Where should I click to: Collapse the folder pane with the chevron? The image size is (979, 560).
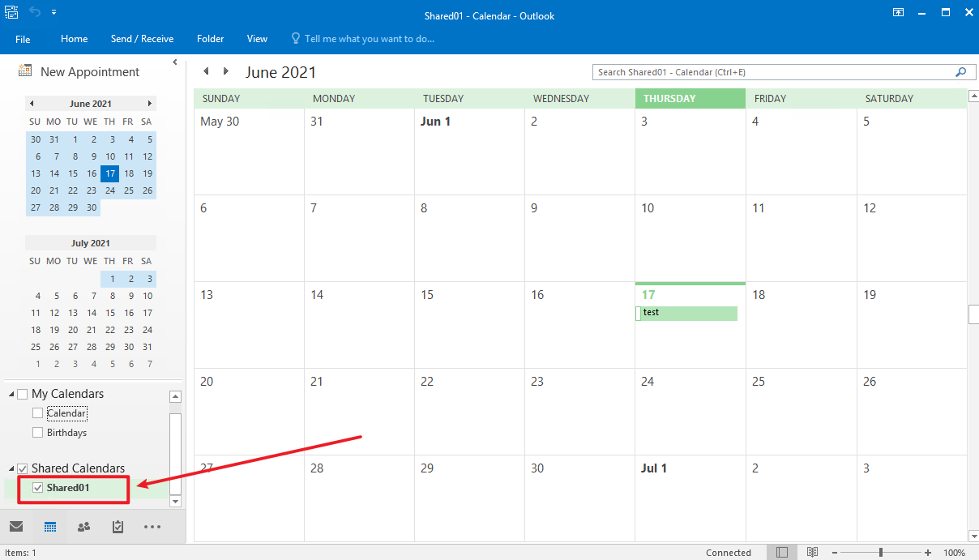pos(175,62)
